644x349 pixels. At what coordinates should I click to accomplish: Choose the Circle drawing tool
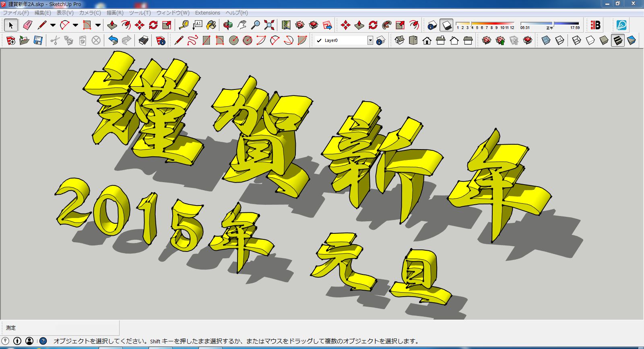click(x=234, y=40)
